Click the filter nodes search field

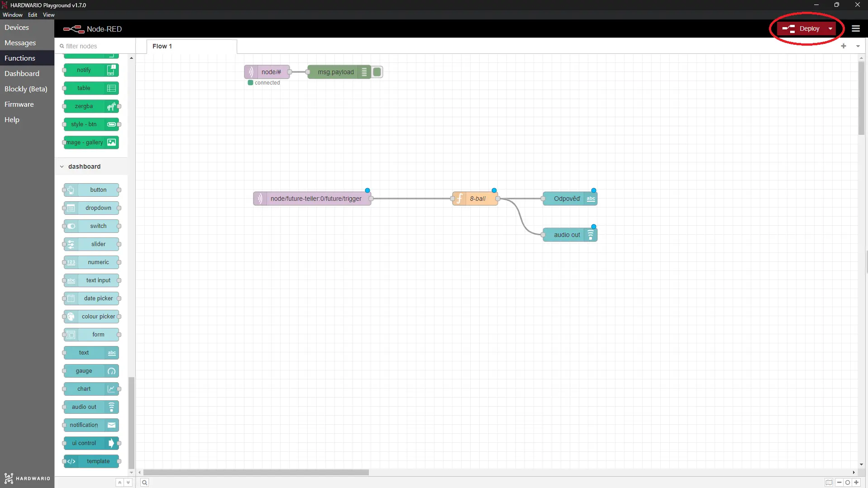(95, 46)
